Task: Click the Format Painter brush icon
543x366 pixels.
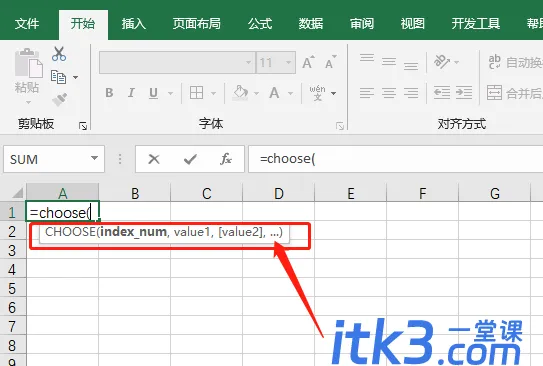Action: (x=60, y=99)
